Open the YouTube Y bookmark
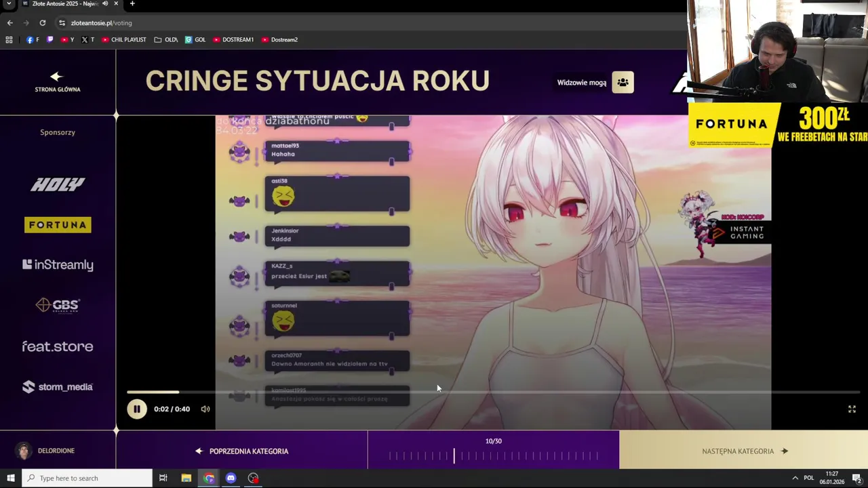 [67, 40]
